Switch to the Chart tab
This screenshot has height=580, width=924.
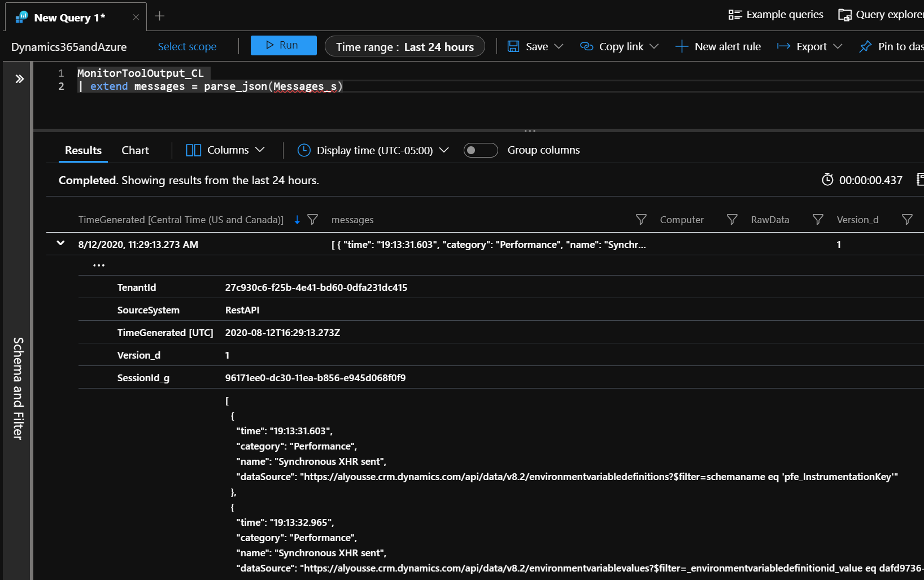point(135,150)
